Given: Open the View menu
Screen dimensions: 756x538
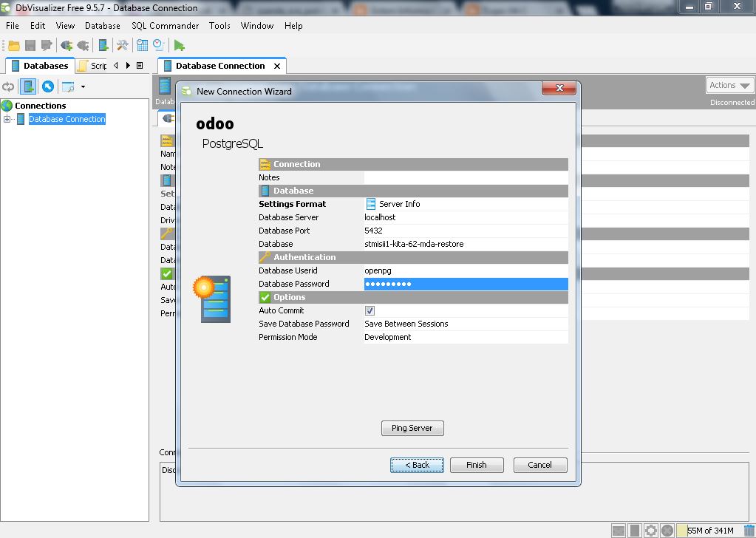Looking at the screenshot, I should coord(65,26).
